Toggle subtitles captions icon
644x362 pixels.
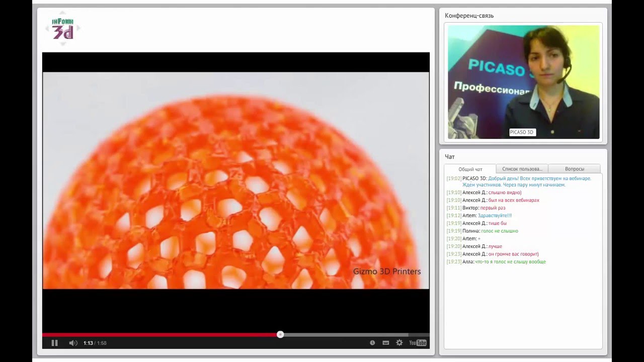[386, 343]
